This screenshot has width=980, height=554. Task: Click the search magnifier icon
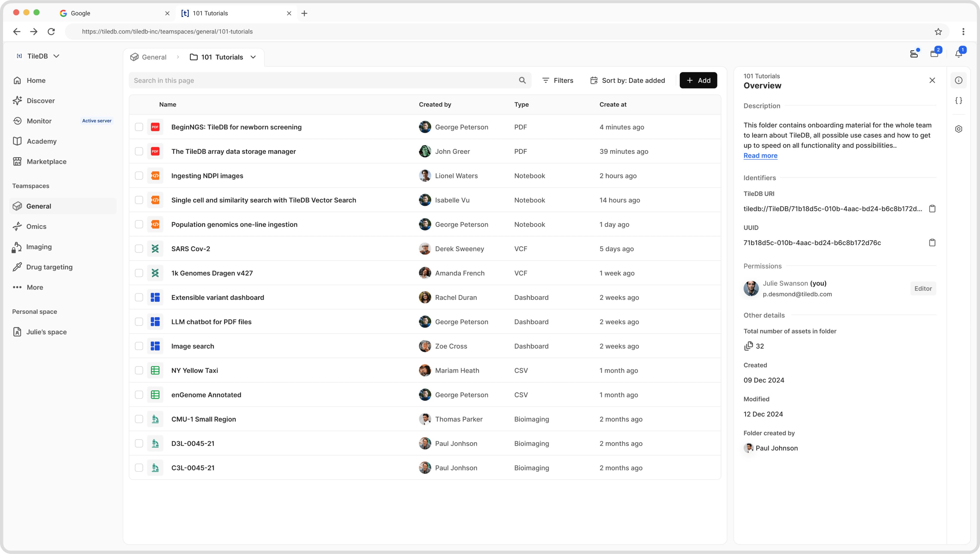(522, 80)
